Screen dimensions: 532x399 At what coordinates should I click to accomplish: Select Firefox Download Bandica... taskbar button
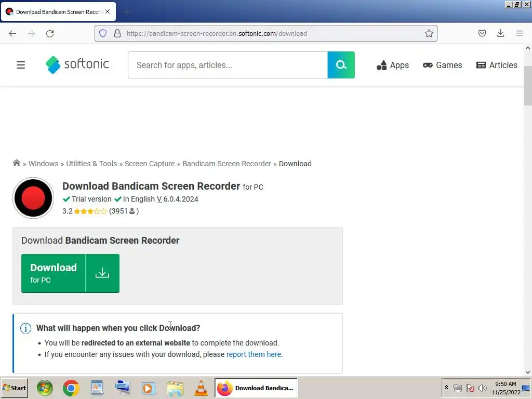click(256, 388)
